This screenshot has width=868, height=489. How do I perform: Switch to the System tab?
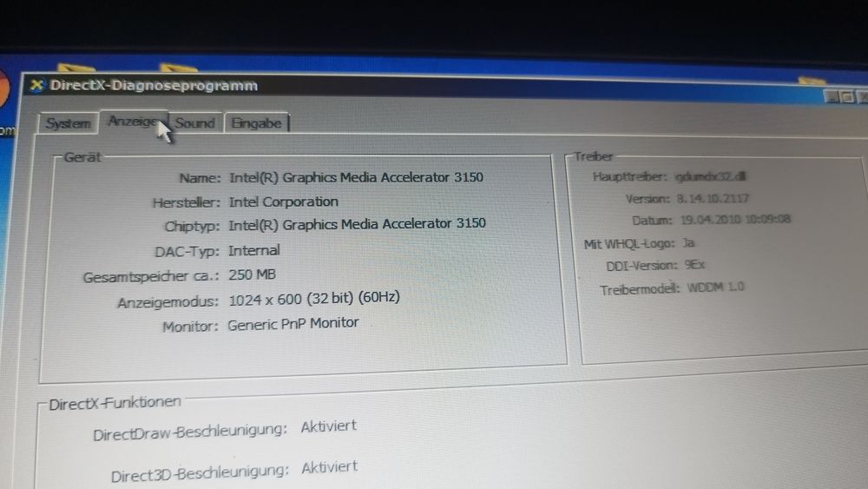pos(68,123)
